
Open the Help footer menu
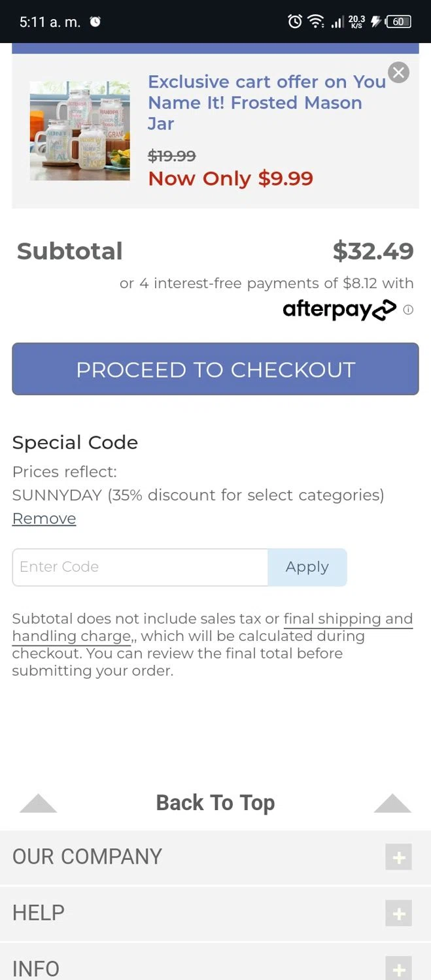point(39,913)
